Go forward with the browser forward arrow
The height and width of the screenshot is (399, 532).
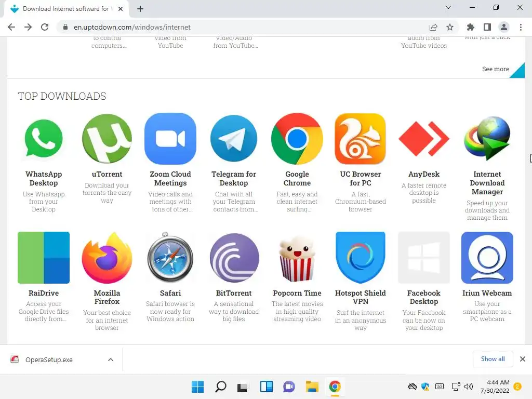click(x=28, y=27)
